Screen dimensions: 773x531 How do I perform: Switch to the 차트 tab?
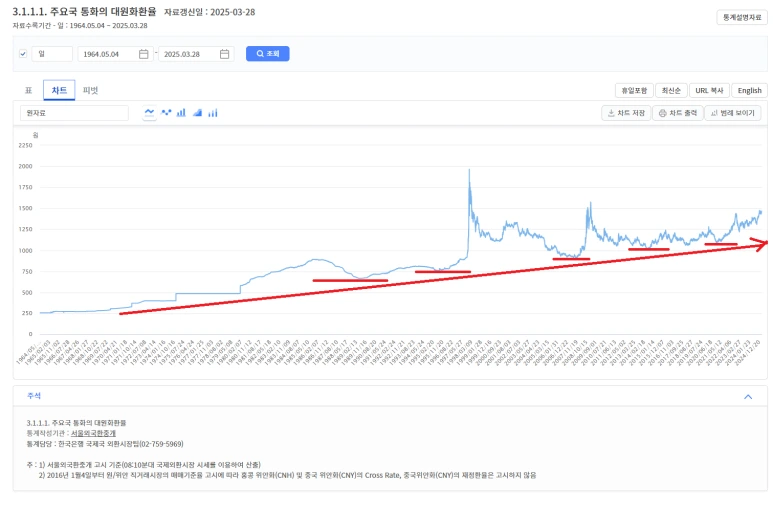pos(59,90)
